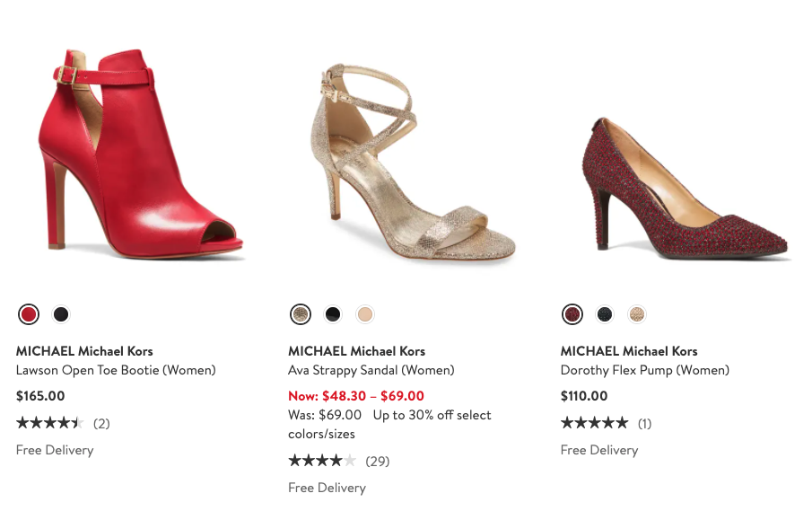
Task: Open Lawson Open Toe Bootie product link
Action: click(x=116, y=370)
